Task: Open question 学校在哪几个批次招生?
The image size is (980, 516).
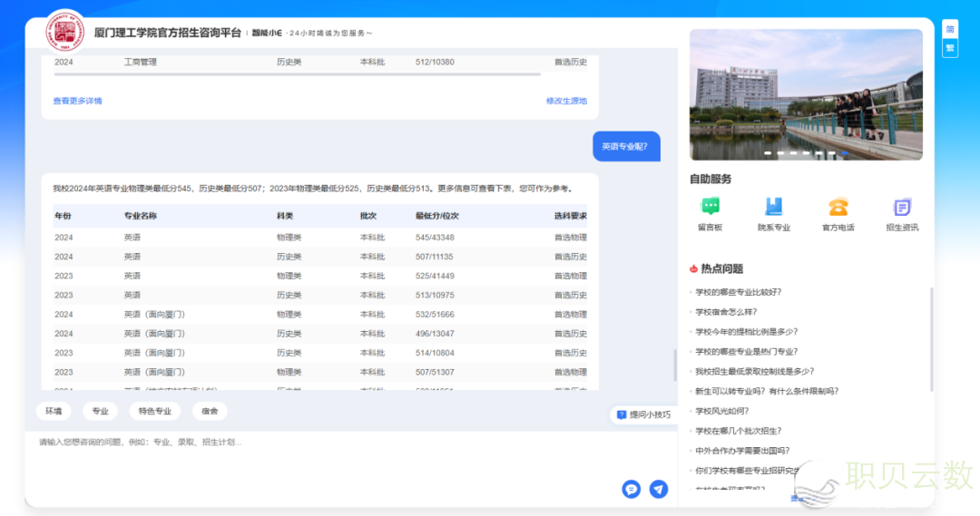Action: coord(738,431)
